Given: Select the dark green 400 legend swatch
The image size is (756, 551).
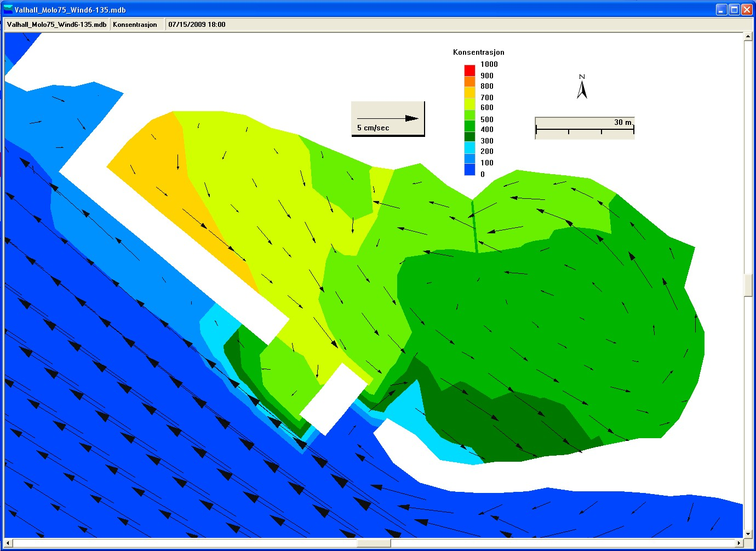Looking at the screenshot, I should (x=469, y=137).
